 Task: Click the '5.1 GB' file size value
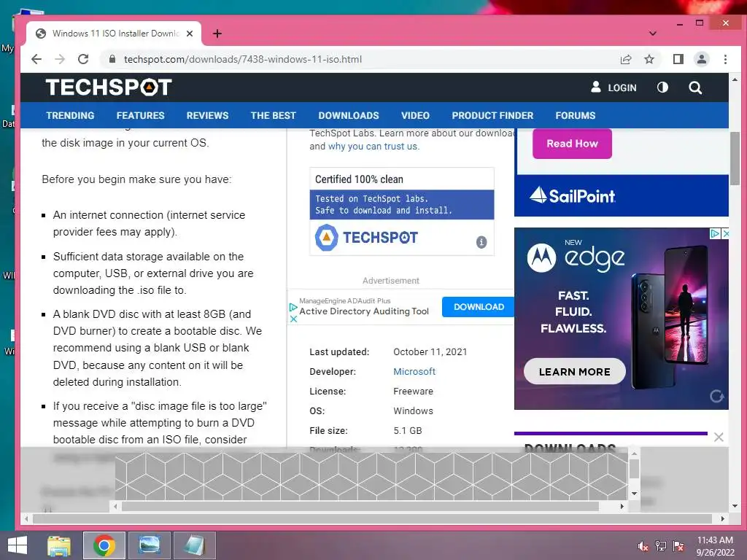click(407, 430)
